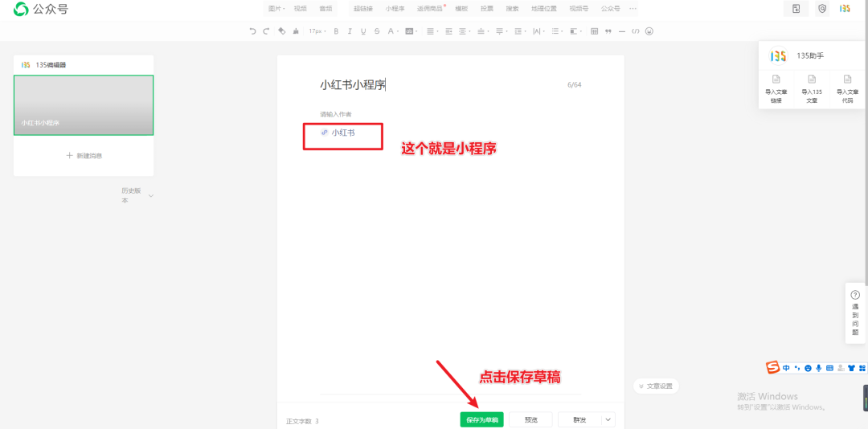The width and height of the screenshot is (868, 429).
Task: Open the arrow next to 群发
Action: tap(608, 419)
